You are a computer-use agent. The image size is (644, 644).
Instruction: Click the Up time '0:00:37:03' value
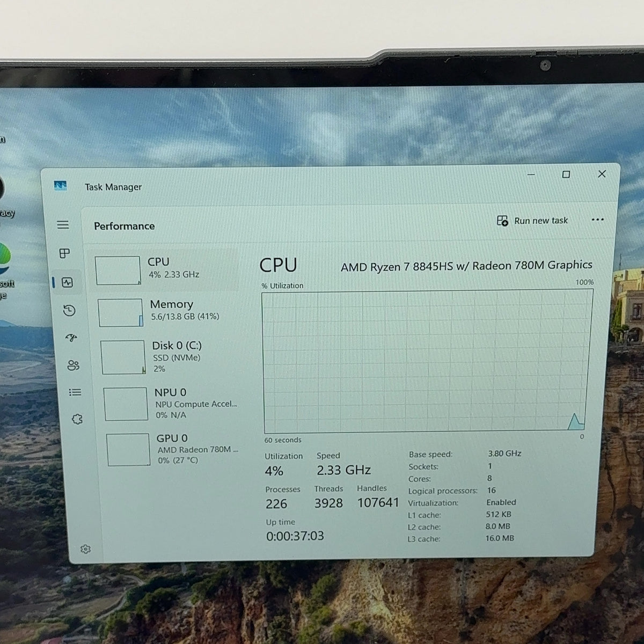point(295,536)
